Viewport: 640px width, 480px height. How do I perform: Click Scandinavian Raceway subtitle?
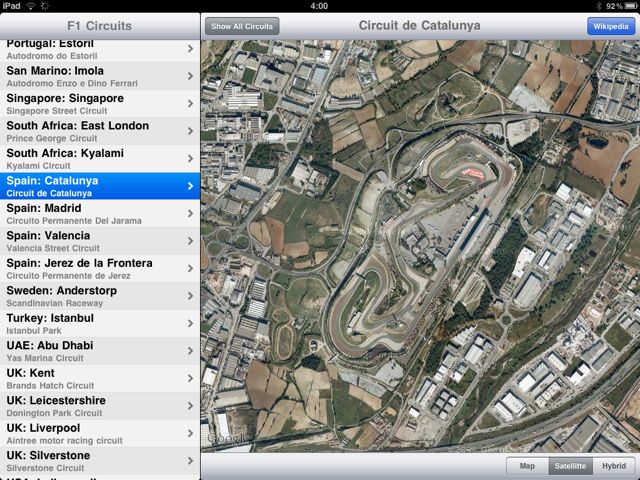(x=55, y=303)
